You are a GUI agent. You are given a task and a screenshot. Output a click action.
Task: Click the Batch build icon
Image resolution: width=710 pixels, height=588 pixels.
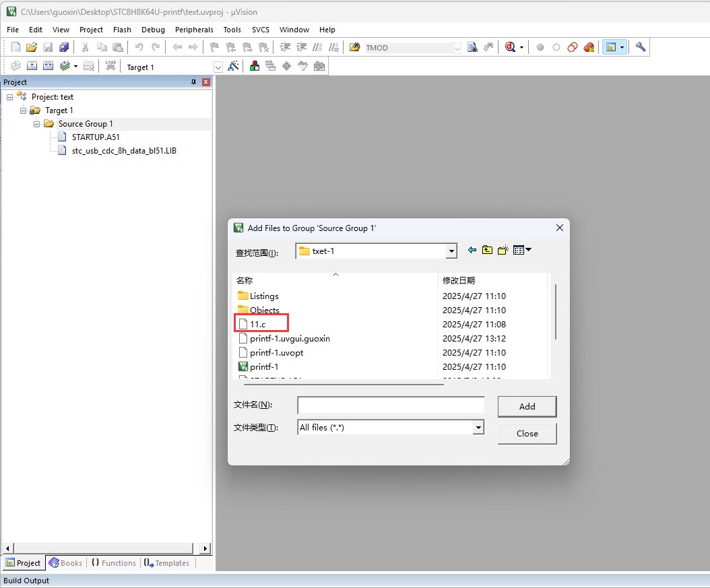click(x=65, y=66)
